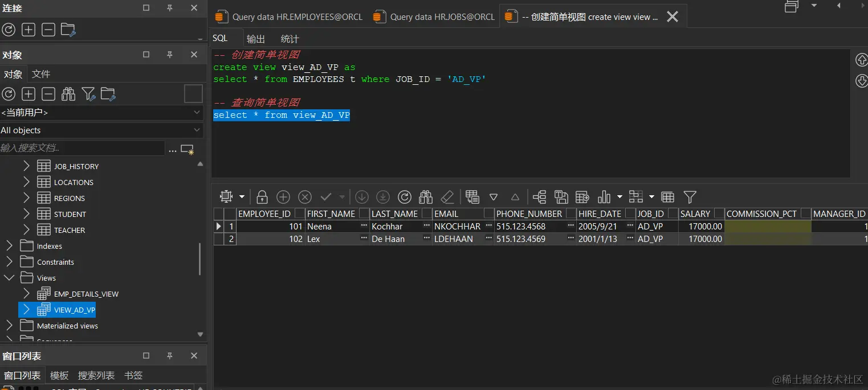Toggle pin on the 对象 panel
Viewport: 868px width, 390px height.
[170, 55]
